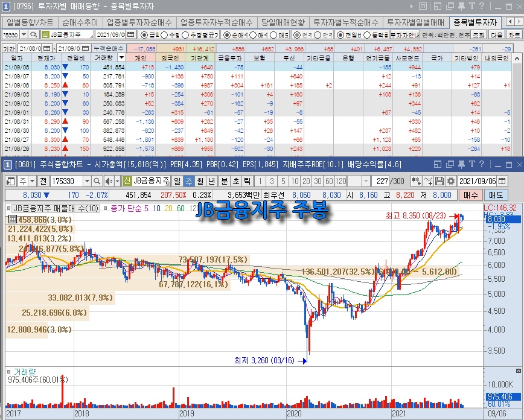Select the 일 daily chart period button
Viewport: 524px width, 420px height.
coord(177,182)
